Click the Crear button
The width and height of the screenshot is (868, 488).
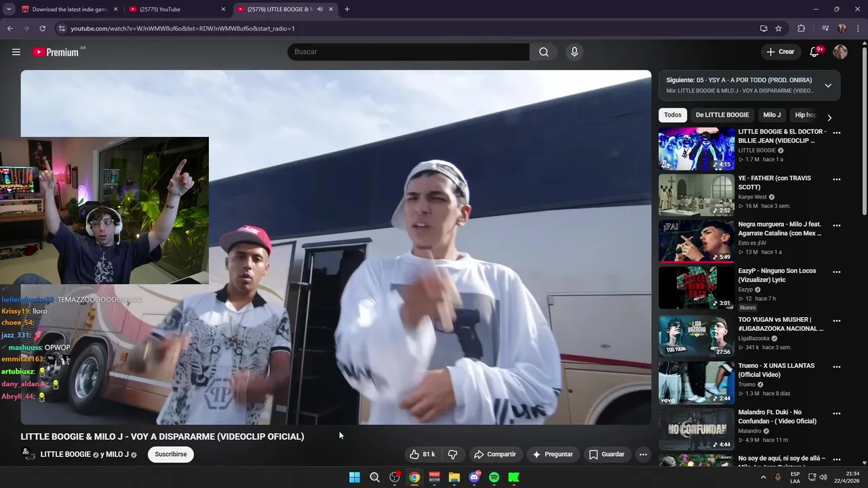tap(781, 52)
